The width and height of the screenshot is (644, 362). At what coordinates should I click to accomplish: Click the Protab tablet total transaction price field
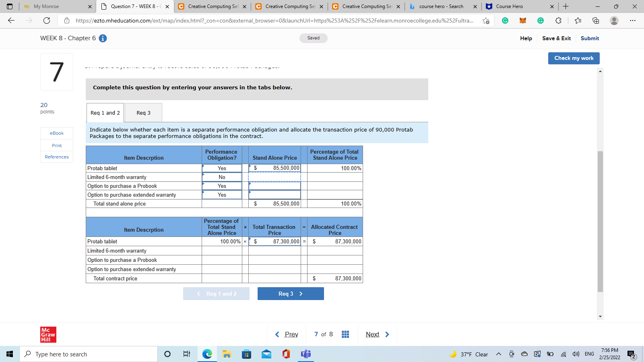275,241
